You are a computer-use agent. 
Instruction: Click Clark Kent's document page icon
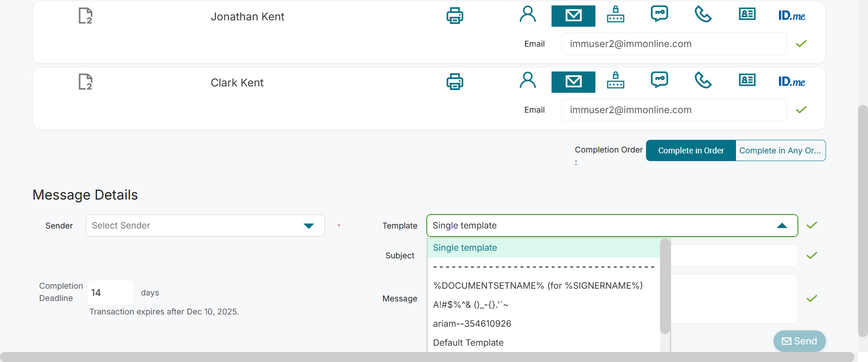pyautogui.click(x=85, y=82)
